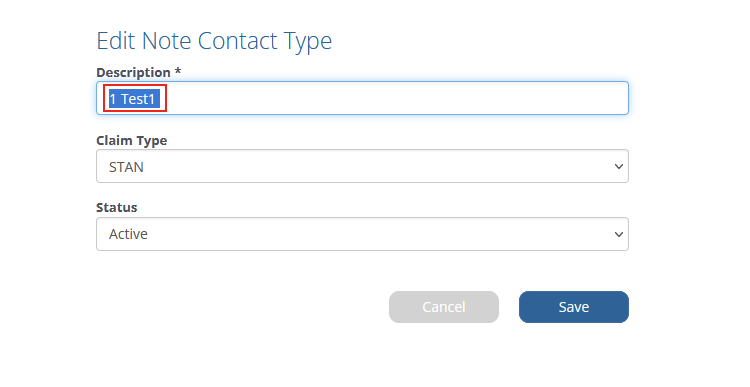This screenshot has height=387, width=750.
Task: Focus the Description text field
Action: click(x=362, y=98)
